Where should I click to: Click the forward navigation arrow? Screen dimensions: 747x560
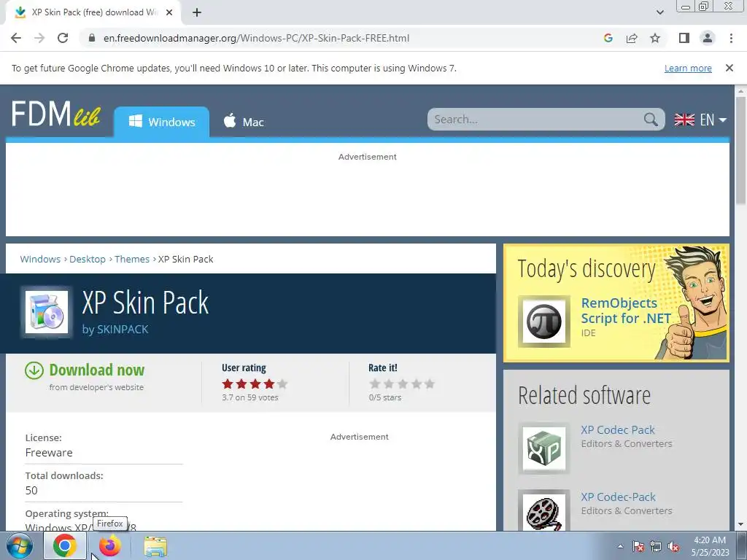coord(39,38)
